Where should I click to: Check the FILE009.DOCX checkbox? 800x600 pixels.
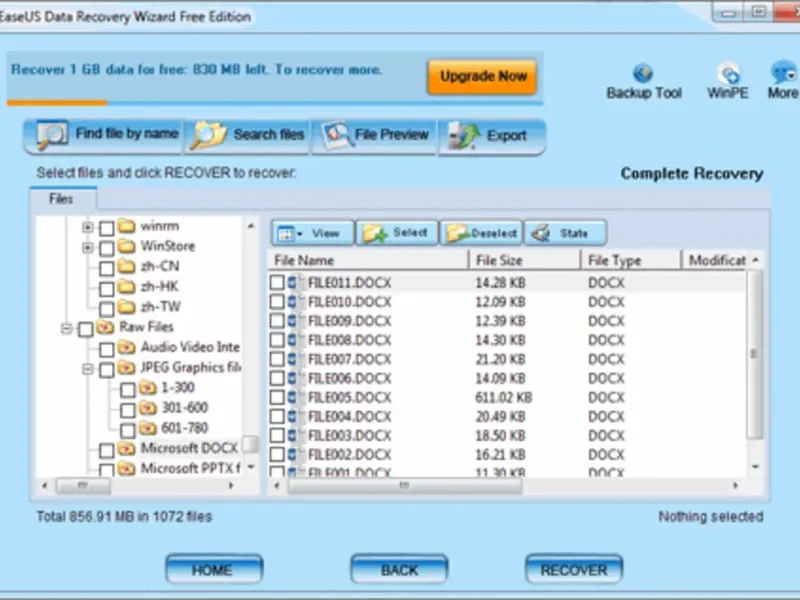[277, 321]
